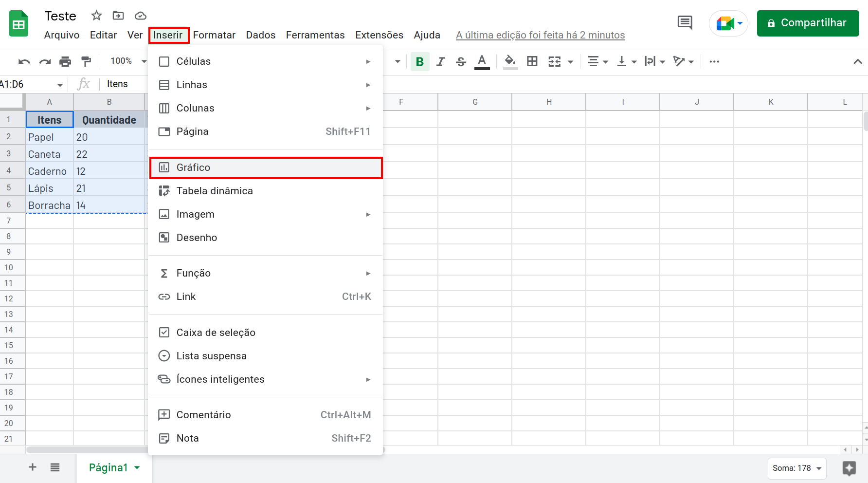Viewport: 868px width, 483px height.
Task: Expand the Imagem submenu
Action: (x=368, y=214)
